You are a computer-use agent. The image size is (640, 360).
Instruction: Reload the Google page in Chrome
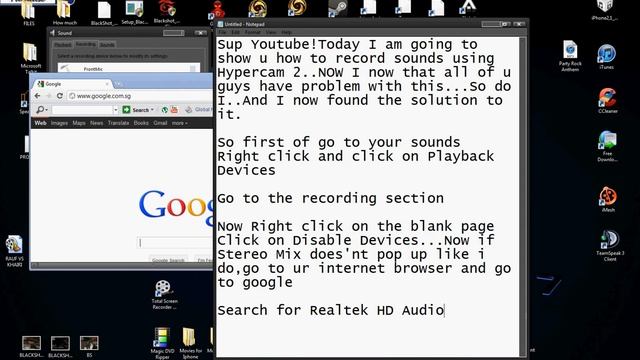(x=60, y=96)
